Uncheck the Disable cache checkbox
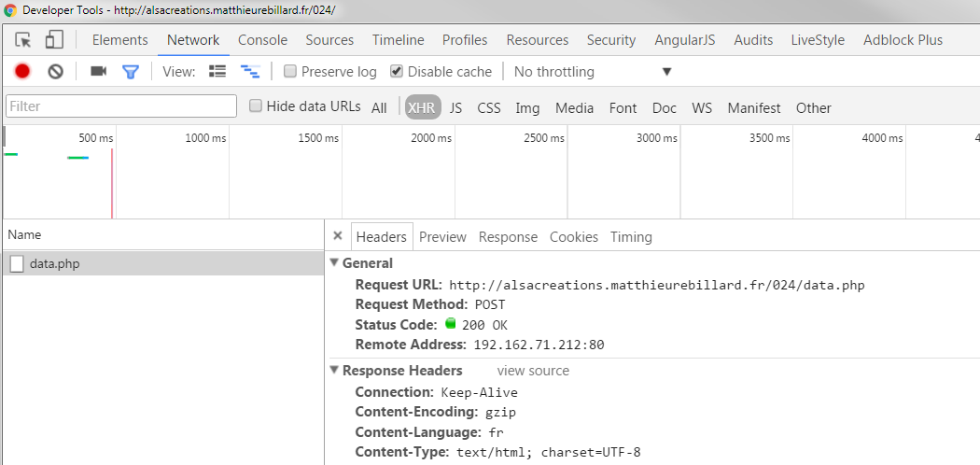Image resolution: width=980 pixels, height=465 pixels. pyautogui.click(x=397, y=71)
